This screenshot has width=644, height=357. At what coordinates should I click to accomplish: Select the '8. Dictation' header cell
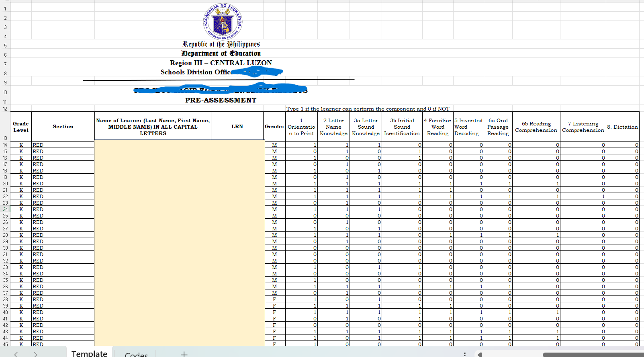coord(623,127)
